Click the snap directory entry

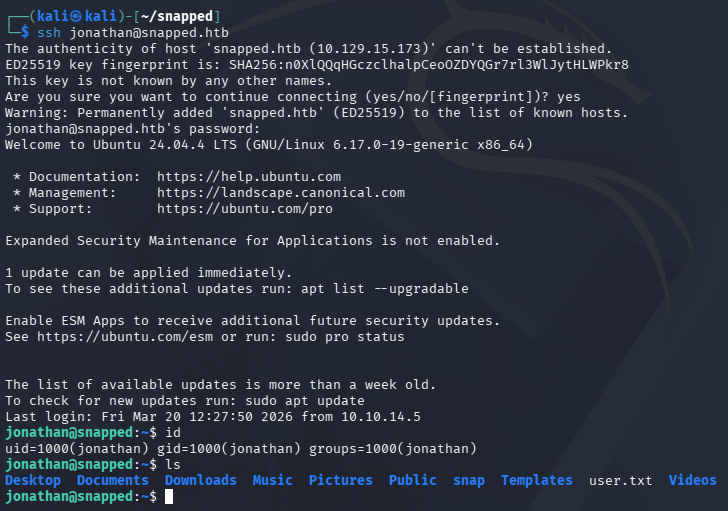[469, 481]
